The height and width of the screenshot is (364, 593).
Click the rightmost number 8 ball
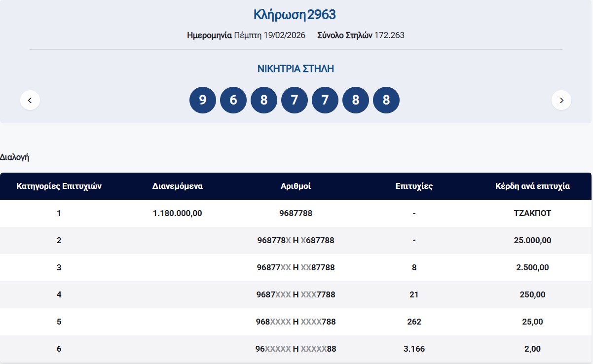point(386,100)
